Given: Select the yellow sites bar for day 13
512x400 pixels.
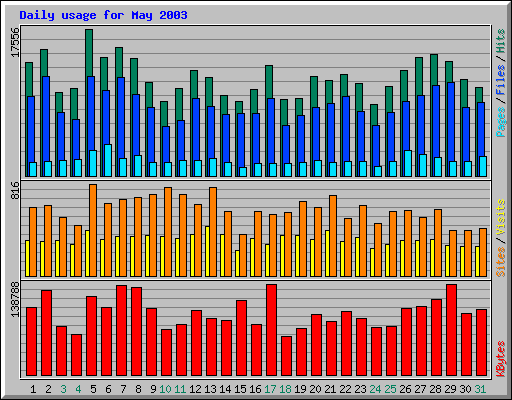Looking at the screenshot, I should (x=207, y=251).
